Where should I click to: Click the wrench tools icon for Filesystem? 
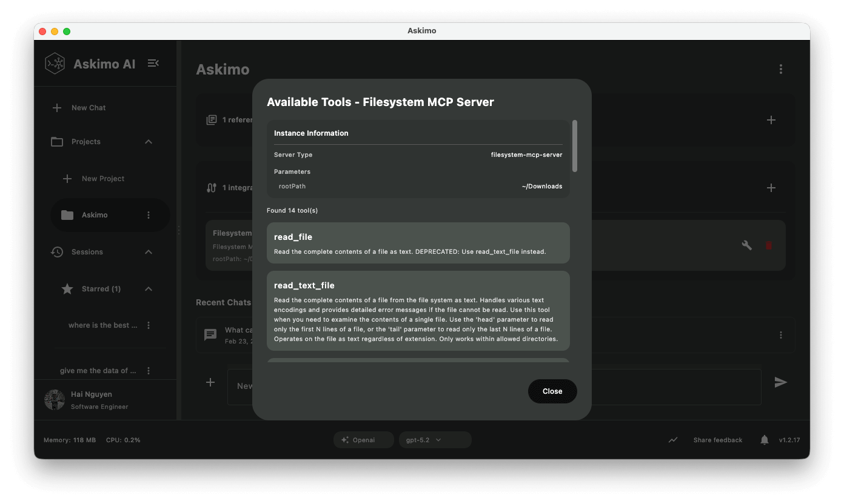[x=747, y=245]
